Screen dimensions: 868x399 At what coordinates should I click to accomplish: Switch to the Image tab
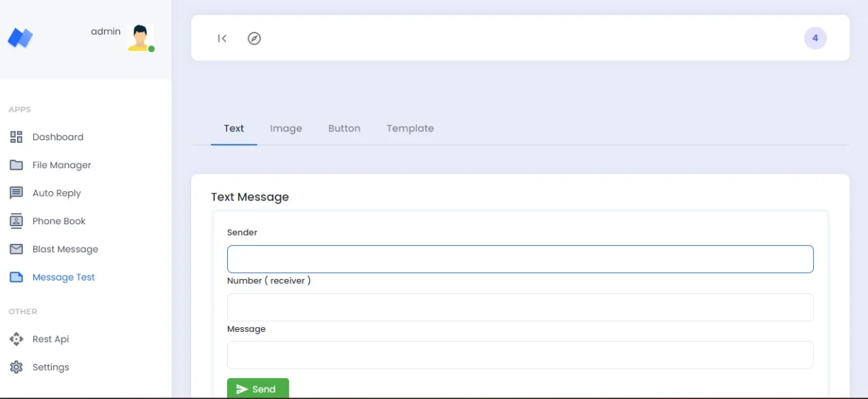(x=286, y=128)
